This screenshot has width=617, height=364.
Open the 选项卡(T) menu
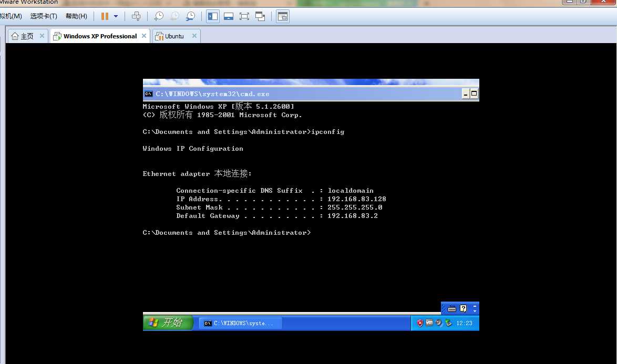(x=44, y=16)
